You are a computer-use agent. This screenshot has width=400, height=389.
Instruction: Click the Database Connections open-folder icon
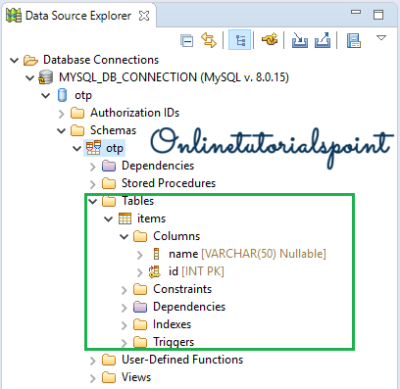click(31, 60)
